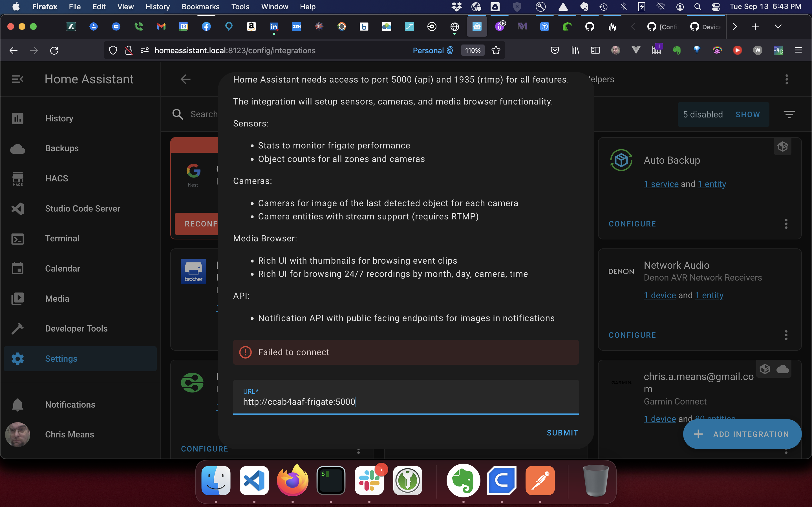Open the 1 service link under Auto Backup
Image resolution: width=812 pixels, height=507 pixels.
click(660, 184)
